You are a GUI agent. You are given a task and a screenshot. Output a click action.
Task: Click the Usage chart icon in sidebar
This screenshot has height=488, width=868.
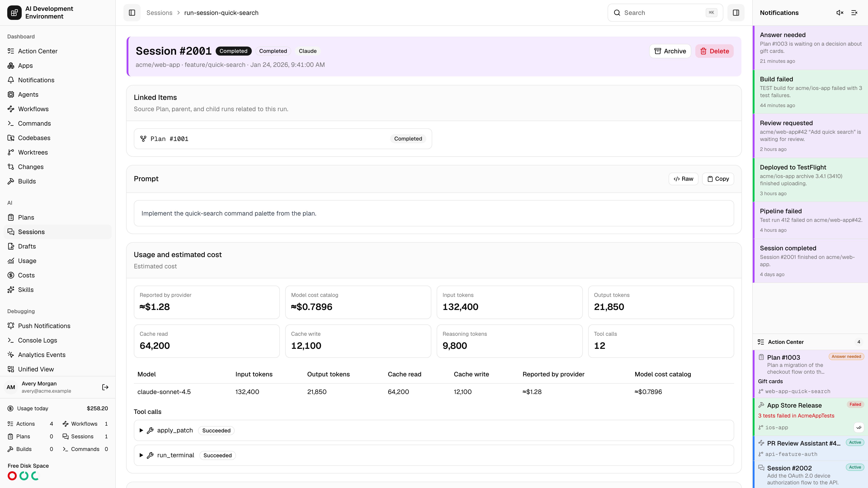point(11,261)
